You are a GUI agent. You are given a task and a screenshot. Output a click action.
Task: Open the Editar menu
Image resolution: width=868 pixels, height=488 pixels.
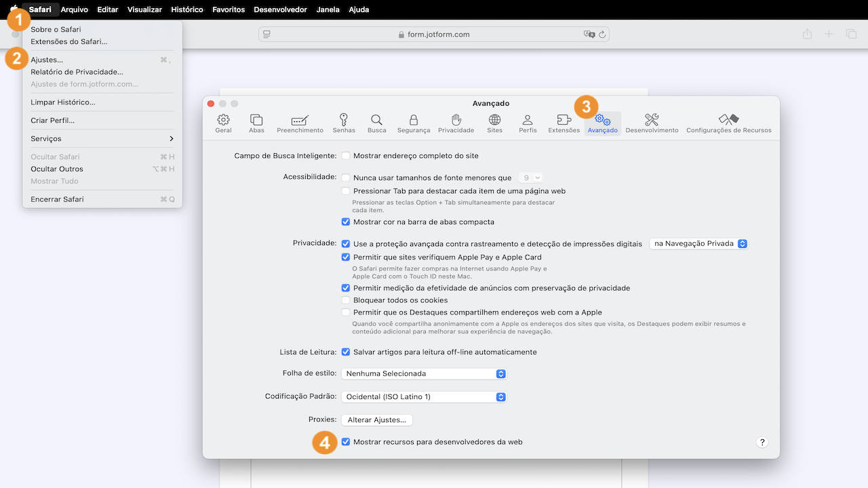(x=108, y=9)
